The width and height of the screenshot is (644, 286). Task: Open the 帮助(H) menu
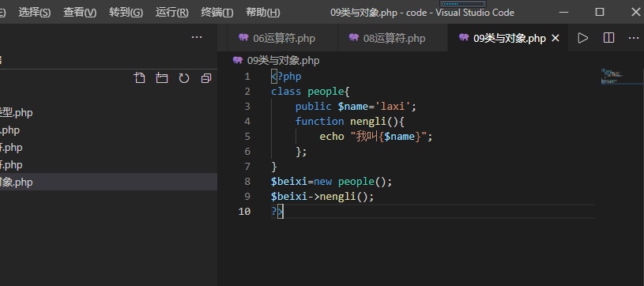[263, 13]
